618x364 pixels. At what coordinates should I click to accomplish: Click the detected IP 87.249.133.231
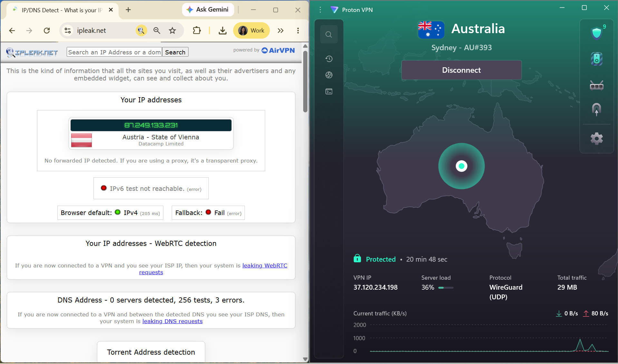point(151,125)
